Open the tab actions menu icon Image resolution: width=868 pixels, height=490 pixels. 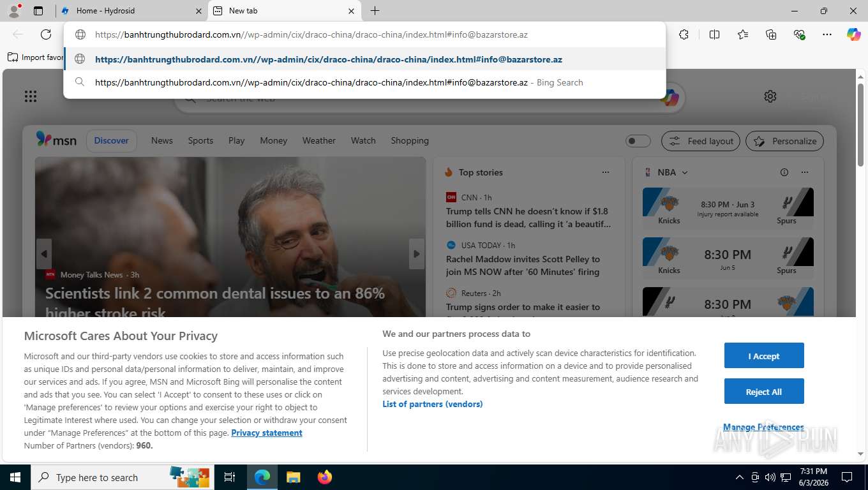pyautogui.click(x=38, y=10)
